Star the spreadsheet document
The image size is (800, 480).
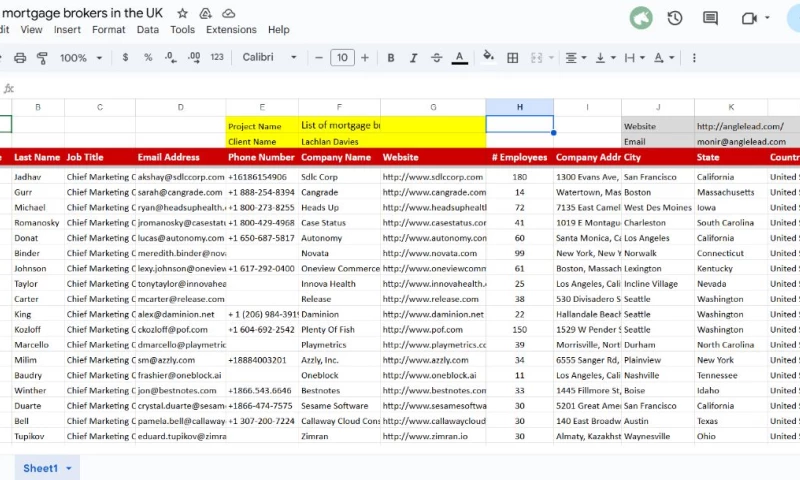point(182,13)
